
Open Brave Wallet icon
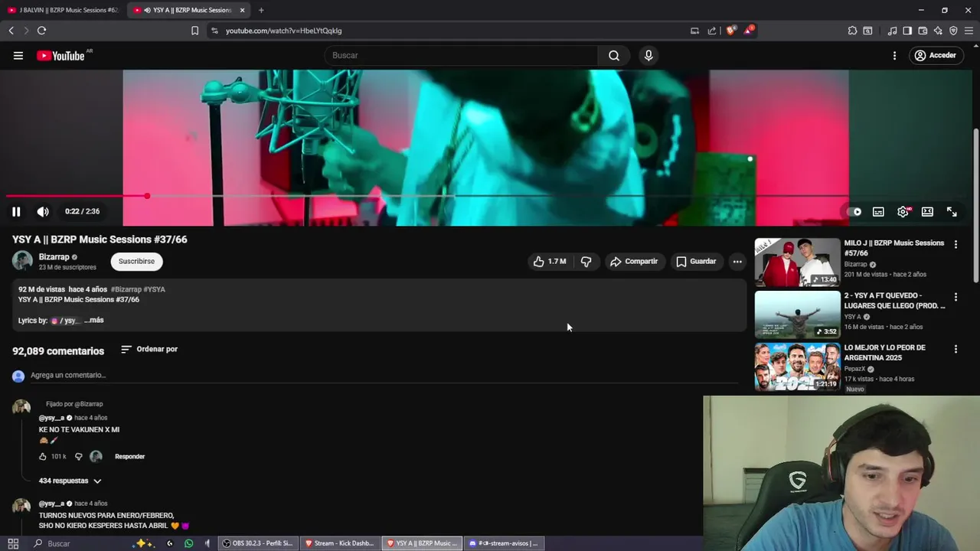click(x=923, y=31)
